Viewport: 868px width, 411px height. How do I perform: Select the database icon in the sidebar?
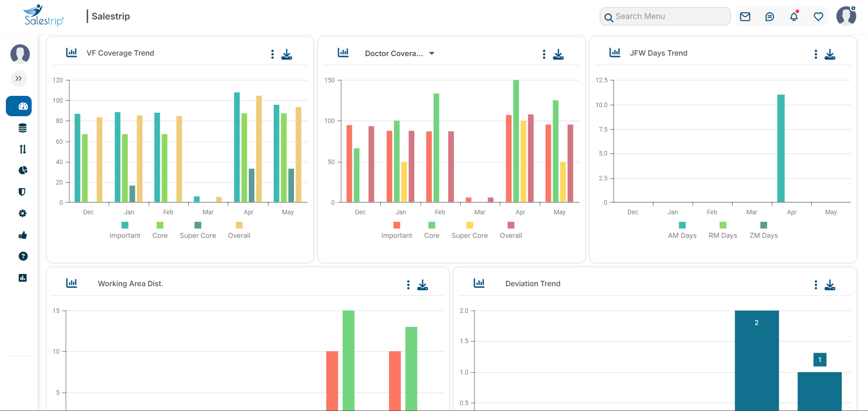click(22, 128)
